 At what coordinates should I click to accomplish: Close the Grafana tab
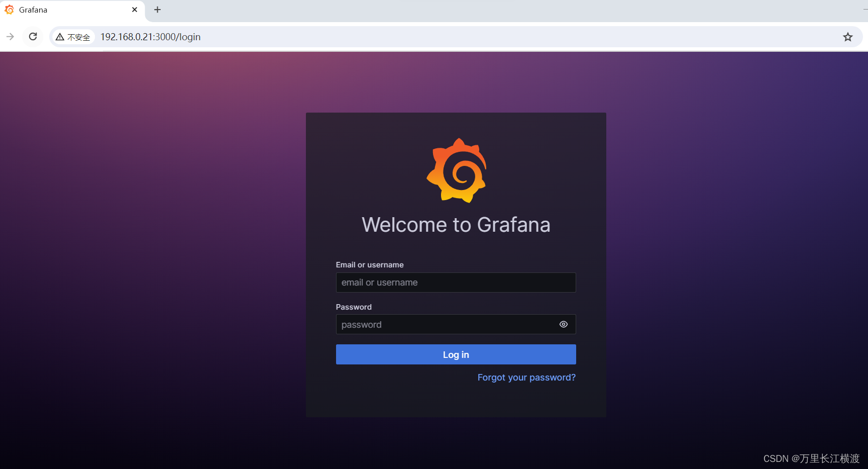(x=135, y=10)
